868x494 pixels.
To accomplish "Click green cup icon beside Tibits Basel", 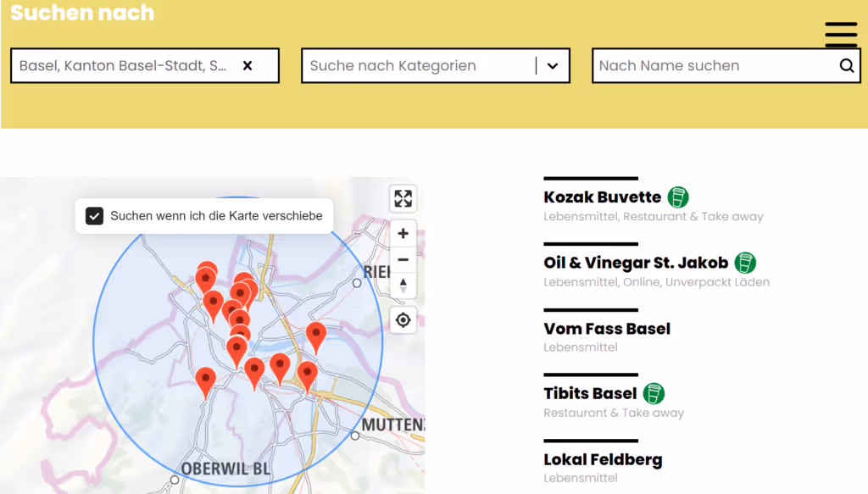I will pos(654,393).
